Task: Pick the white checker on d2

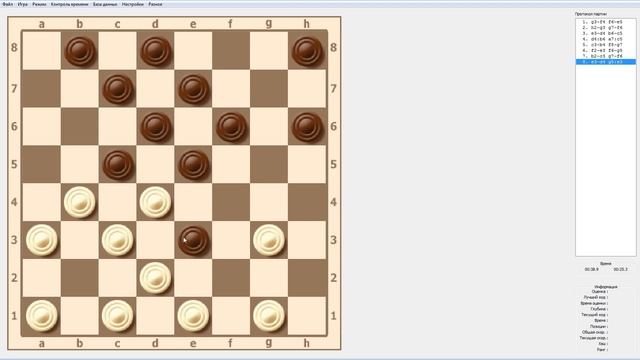Action: tap(156, 278)
